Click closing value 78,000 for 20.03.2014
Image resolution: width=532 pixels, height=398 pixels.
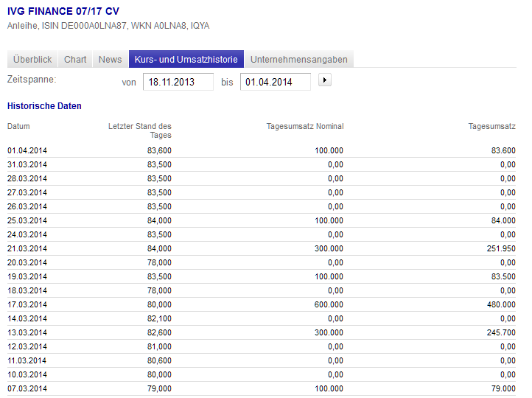159,262
